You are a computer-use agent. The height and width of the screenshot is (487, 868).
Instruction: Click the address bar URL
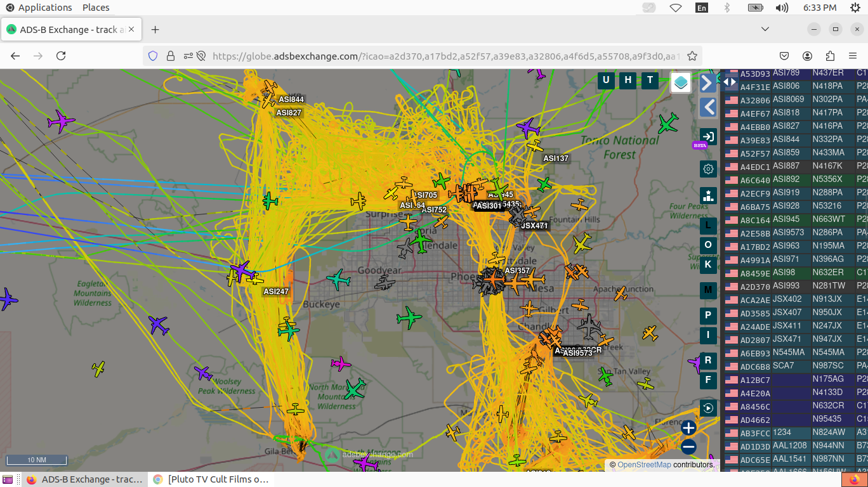tap(445, 56)
